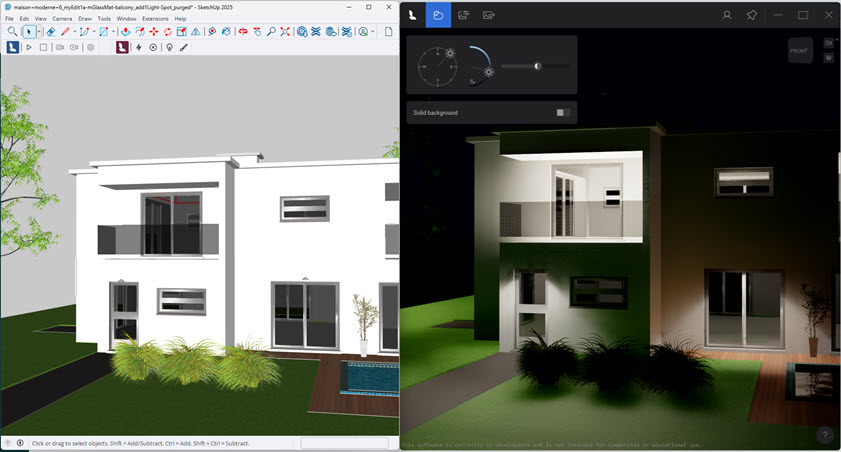Pin the render window with the pin icon

(x=752, y=15)
